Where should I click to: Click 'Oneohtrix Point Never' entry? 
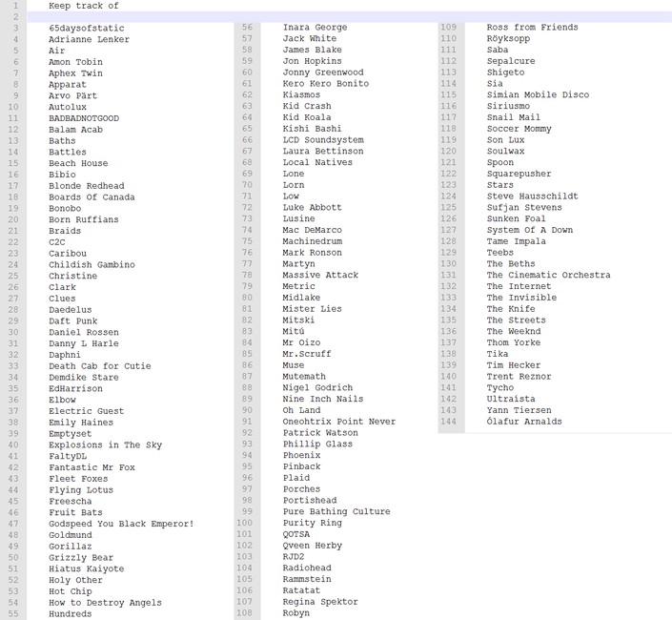339,422
